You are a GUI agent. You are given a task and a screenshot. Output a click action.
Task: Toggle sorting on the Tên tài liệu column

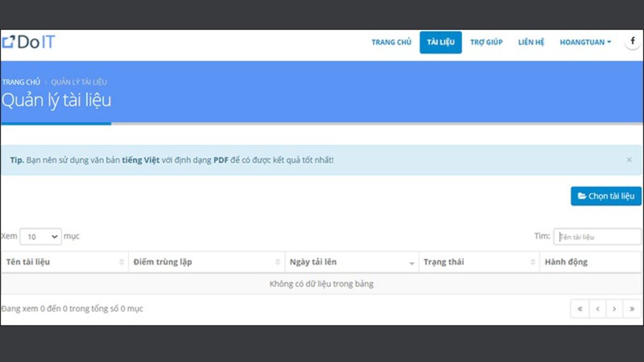(122, 262)
